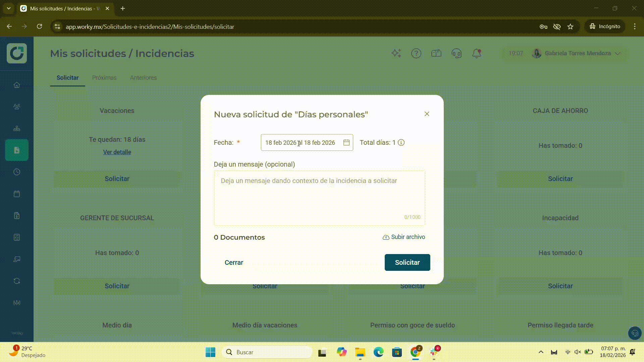Open the tab search dropdown arrow
The height and width of the screenshot is (362, 644).
tap(9, 8)
